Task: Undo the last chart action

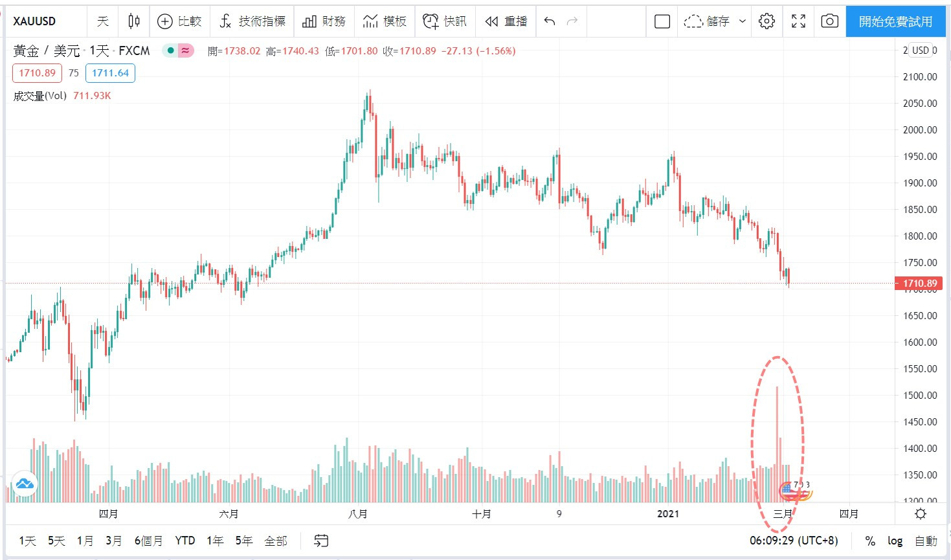Action: point(550,21)
